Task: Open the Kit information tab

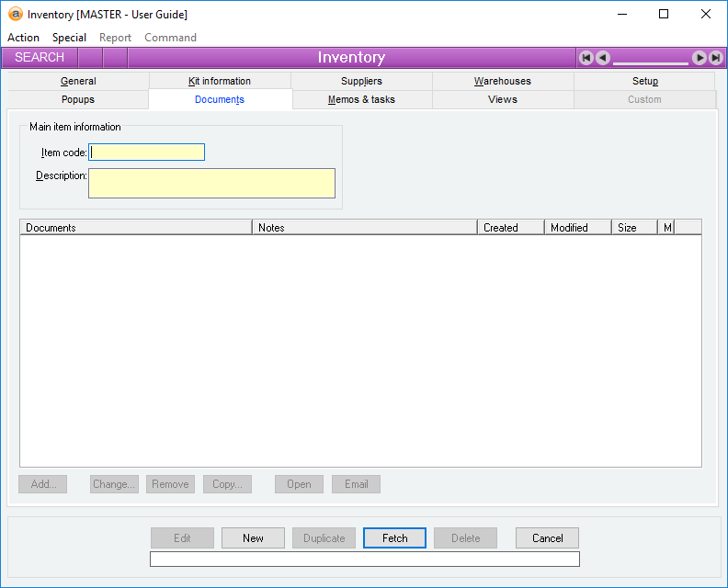Action: [220, 81]
